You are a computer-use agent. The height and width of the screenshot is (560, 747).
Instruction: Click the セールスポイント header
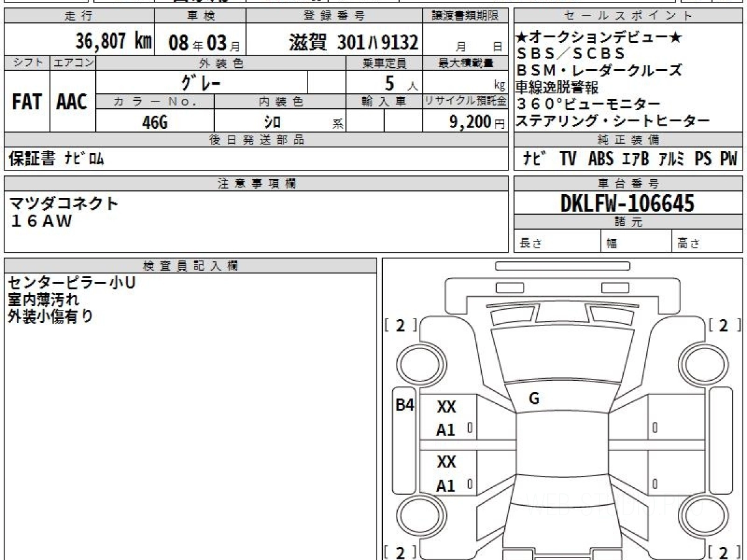click(629, 16)
